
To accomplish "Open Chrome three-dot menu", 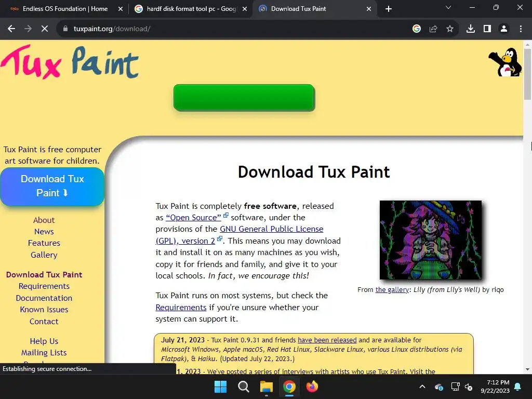I will (x=521, y=29).
